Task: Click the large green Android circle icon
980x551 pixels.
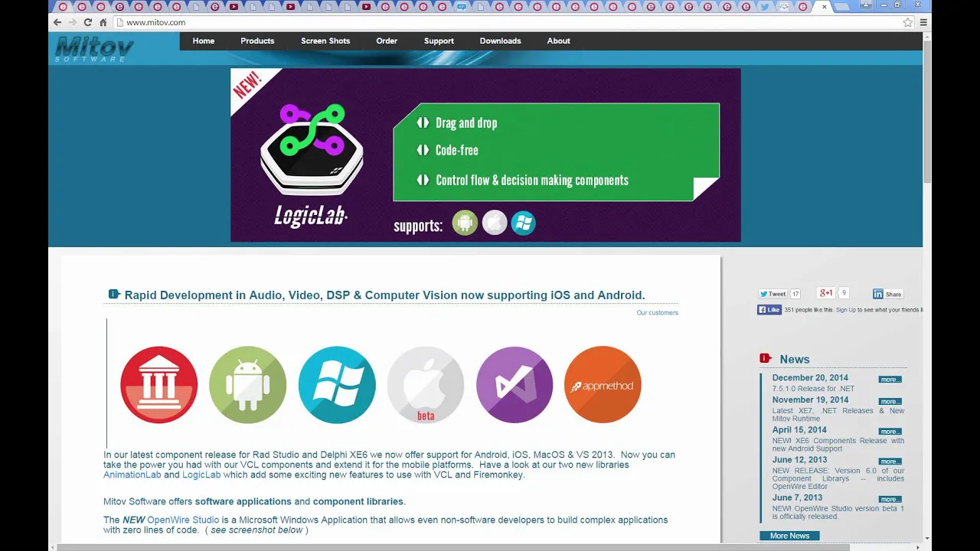Action: click(248, 385)
